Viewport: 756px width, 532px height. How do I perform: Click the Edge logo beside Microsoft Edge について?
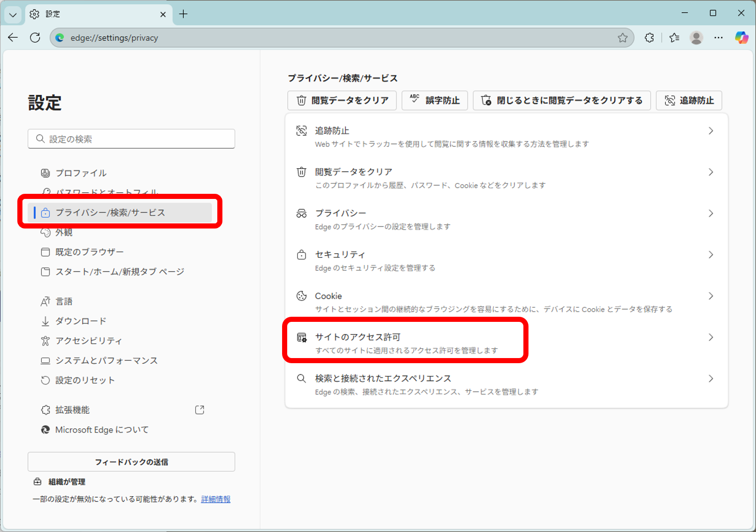[45, 429]
